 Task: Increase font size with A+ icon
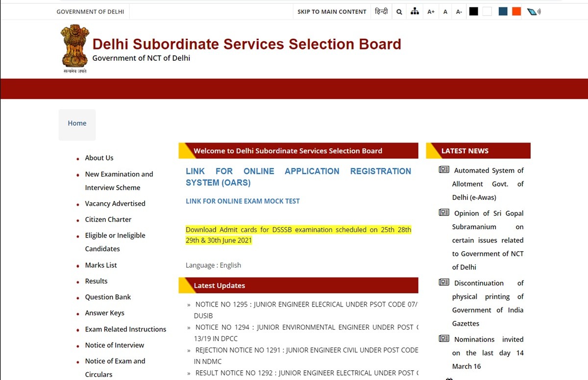(x=431, y=12)
